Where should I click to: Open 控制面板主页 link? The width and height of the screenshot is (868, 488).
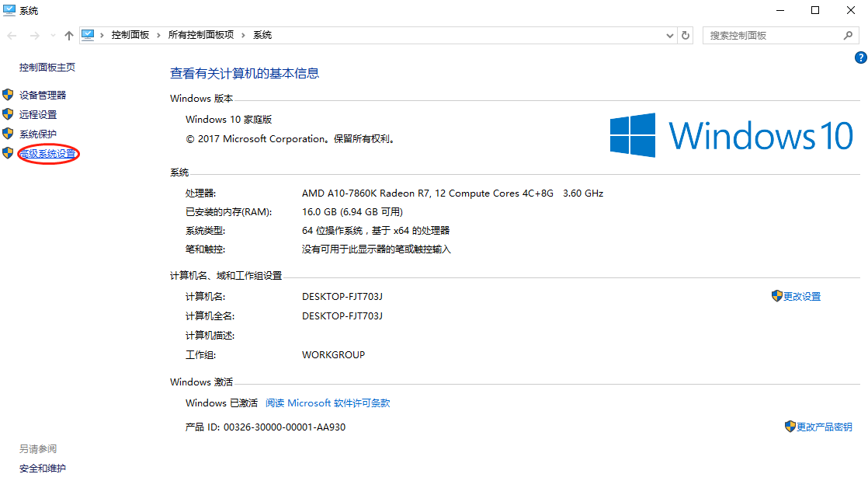(47, 67)
